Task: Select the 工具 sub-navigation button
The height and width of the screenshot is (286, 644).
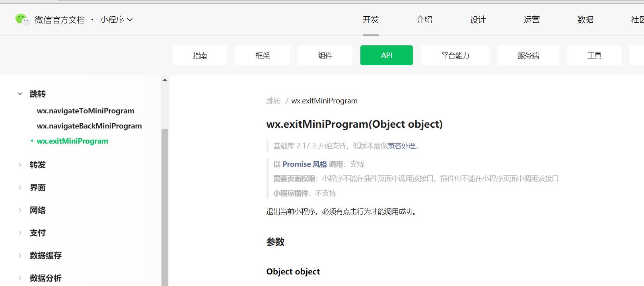Action: (594, 55)
